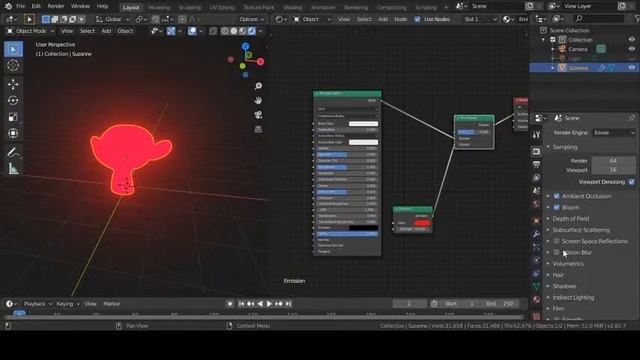This screenshot has height=360, width=640.
Task: Click the outliner search magnifier icon
Action: pos(578,18)
